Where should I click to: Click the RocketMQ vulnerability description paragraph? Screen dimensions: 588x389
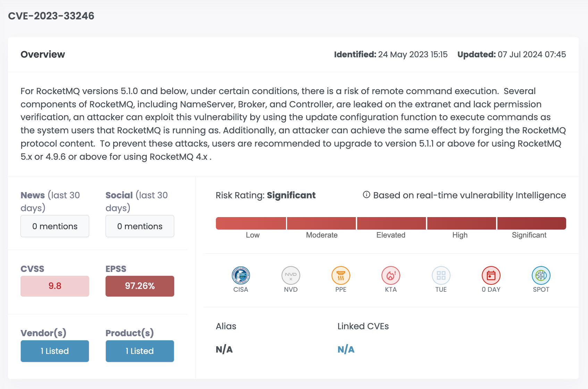293,124
